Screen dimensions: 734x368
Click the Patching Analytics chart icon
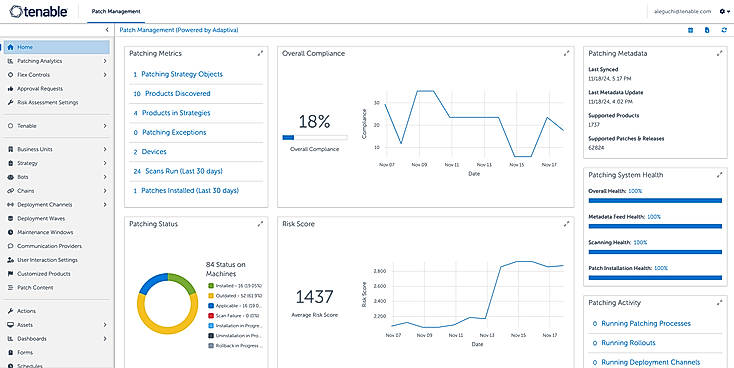coord(10,61)
